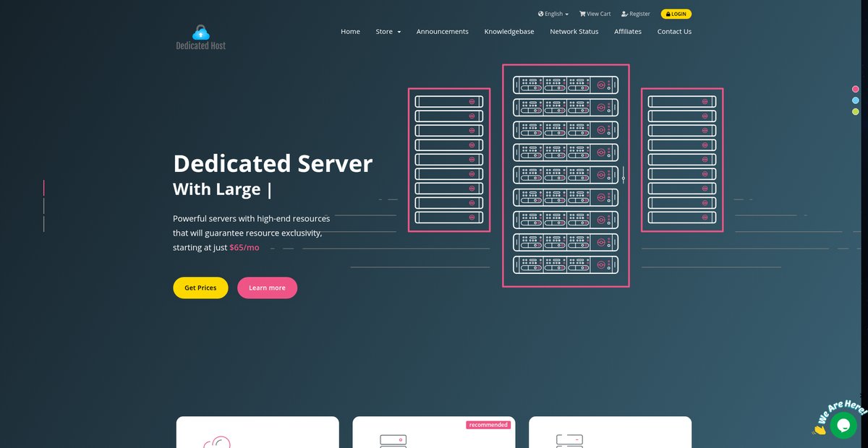Open the Affiliates menu item
The height and width of the screenshot is (448, 868).
coord(628,32)
